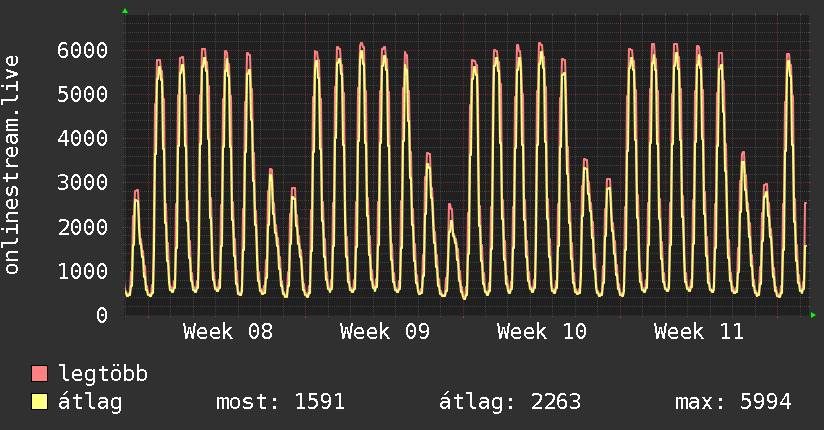Image resolution: width=824 pixels, height=430 pixels.
Task: Click the 1000 y-axis tick label
Action: (x=82, y=271)
